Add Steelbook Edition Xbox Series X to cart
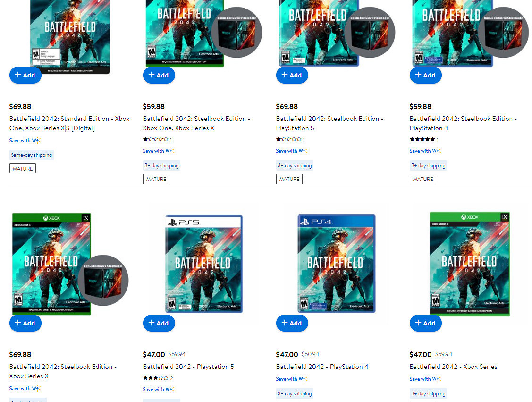The width and height of the screenshot is (532, 402). 25,323
